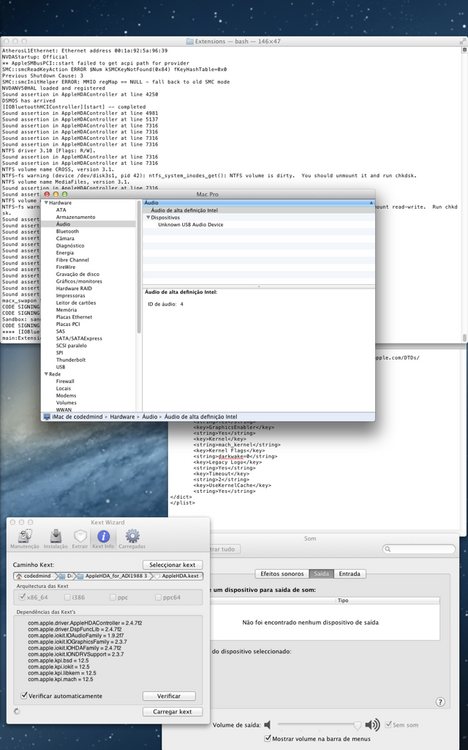Select Áudio de alta definição Intel row
The image size is (468, 750).
(x=259, y=210)
